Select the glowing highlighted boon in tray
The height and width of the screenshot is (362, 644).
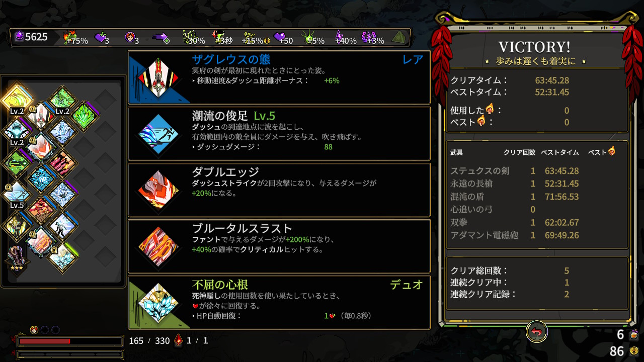(x=17, y=99)
